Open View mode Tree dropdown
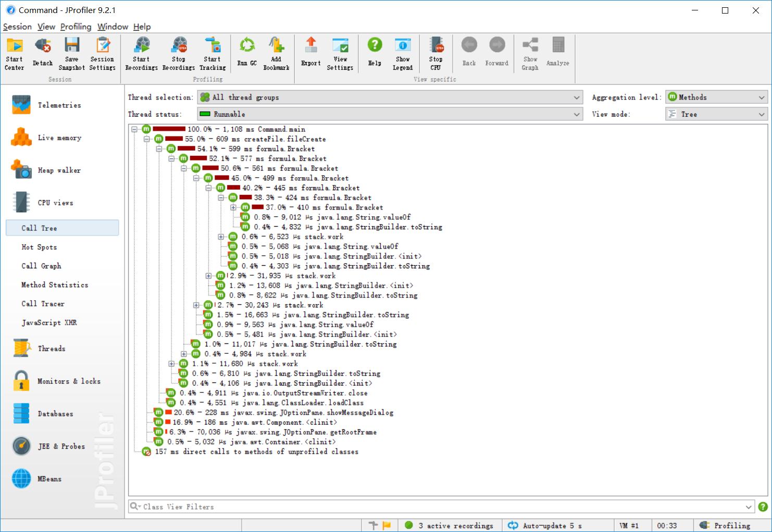This screenshot has width=772, height=532. (716, 114)
